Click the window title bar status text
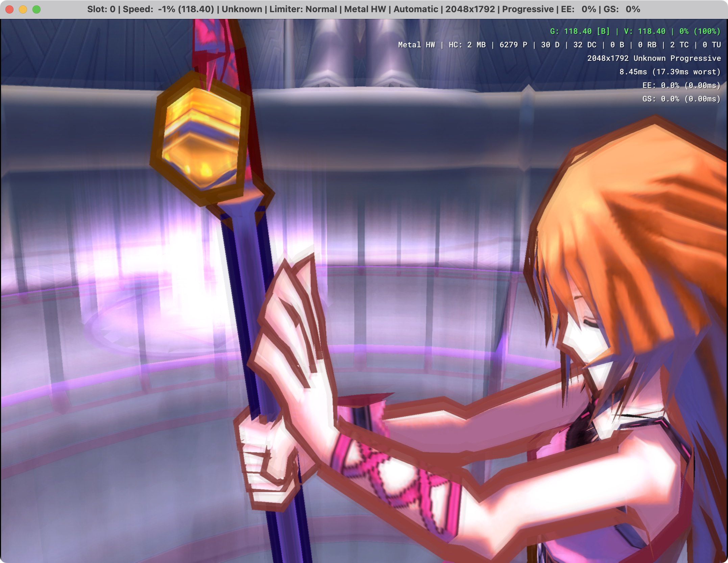This screenshot has height=563, width=728. tap(363, 9)
